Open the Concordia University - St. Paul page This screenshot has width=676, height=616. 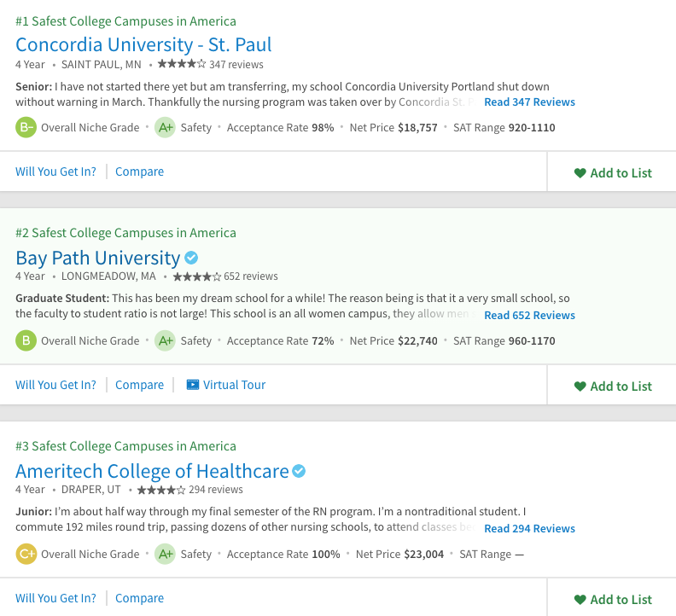coord(143,44)
